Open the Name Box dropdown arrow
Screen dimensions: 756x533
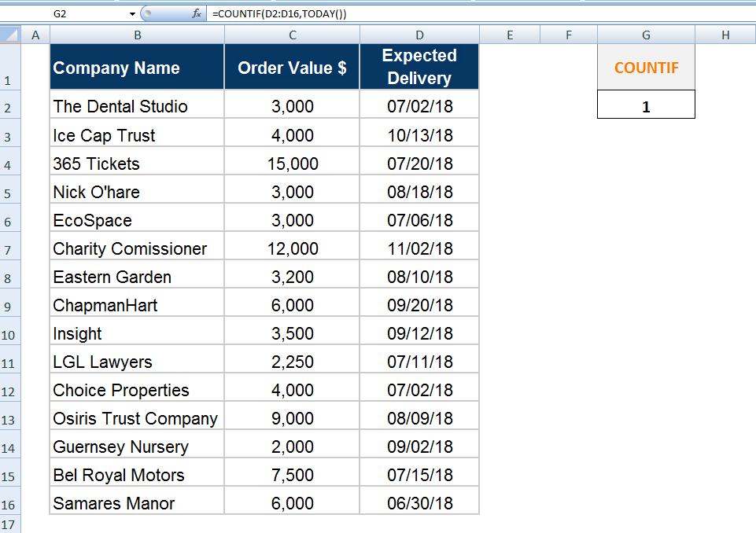[x=132, y=14]
